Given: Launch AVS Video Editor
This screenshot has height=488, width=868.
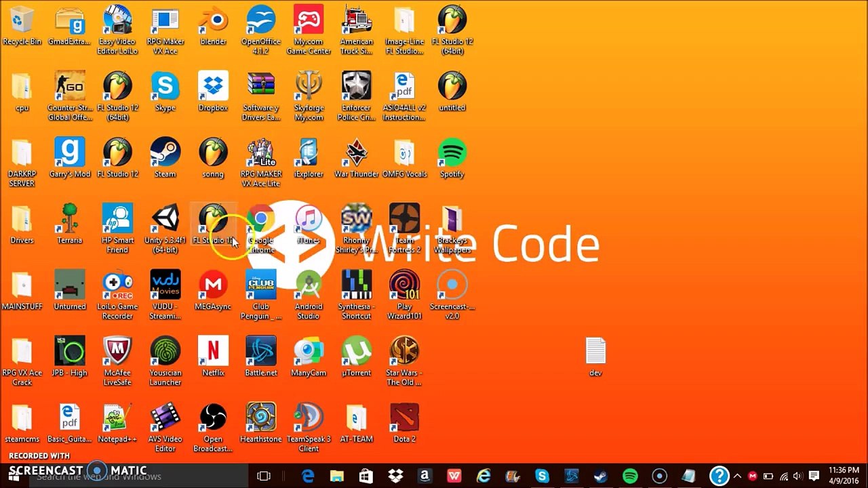Looking at the screenshot, I should point(165,428).
